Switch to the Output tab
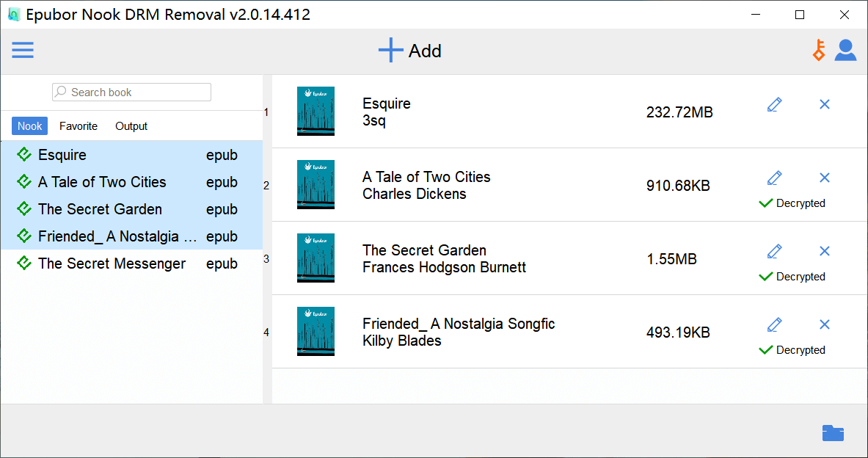Viewport: 868px width, 458px height. (131, 126)
